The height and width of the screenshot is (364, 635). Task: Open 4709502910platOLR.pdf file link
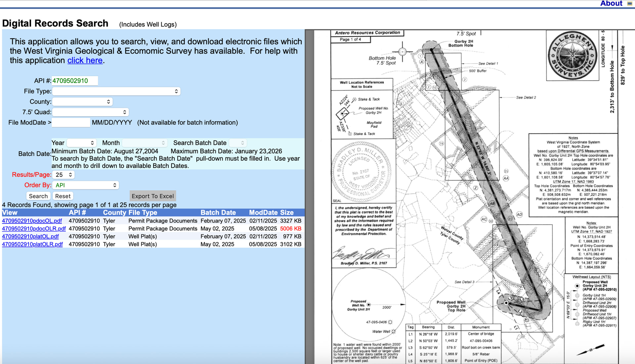[x=32, y=244]
